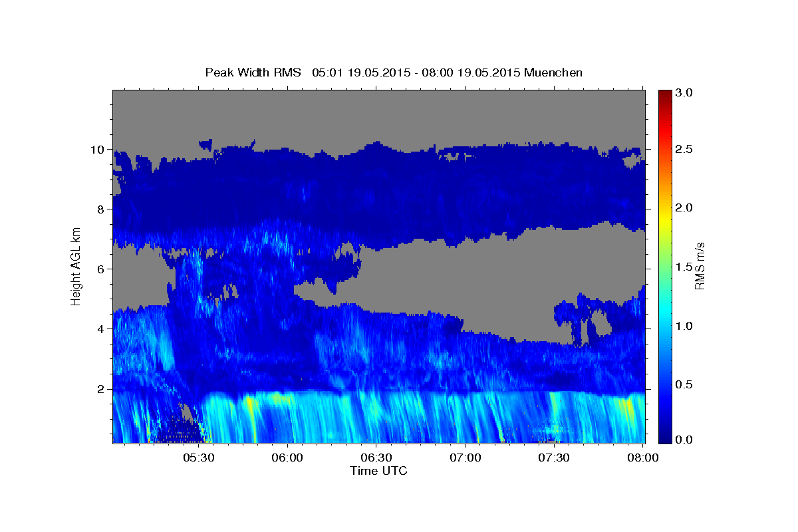Image resolution: width=798 pixels, height=532 pixels.
Task: Click the colorbar label '1.0'
Action: [684, 326]
